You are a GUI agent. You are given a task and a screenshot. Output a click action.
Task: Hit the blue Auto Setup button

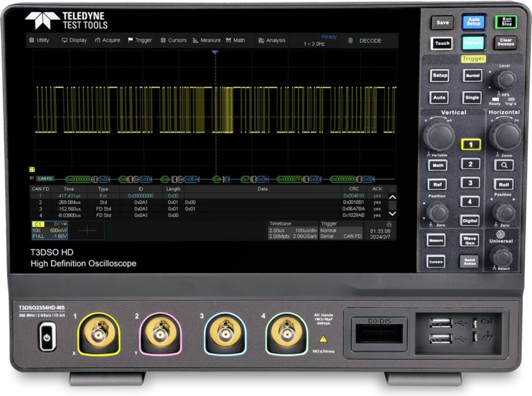tap(473, 22)
